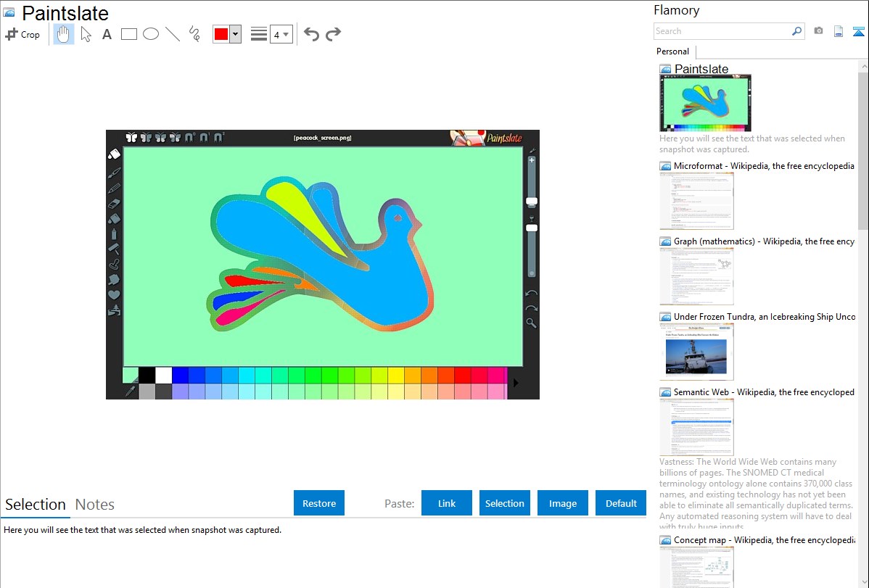Open the Personal tab

(672, 51)
